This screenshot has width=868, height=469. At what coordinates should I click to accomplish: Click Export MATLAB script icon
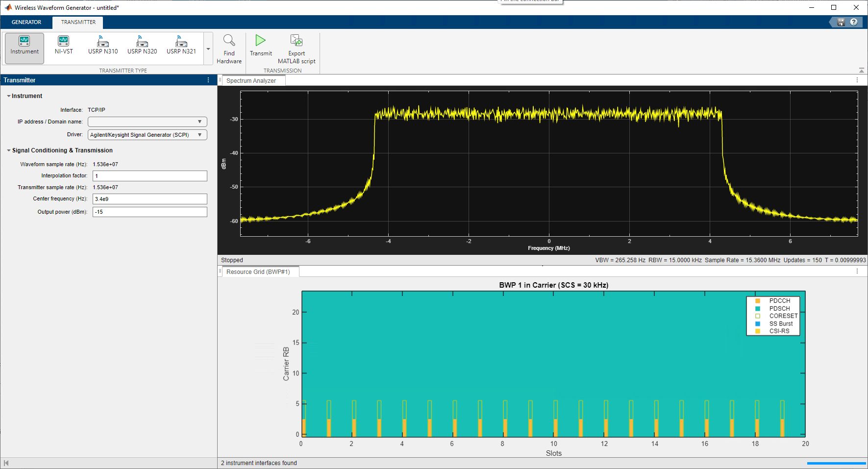click(297, 41)
